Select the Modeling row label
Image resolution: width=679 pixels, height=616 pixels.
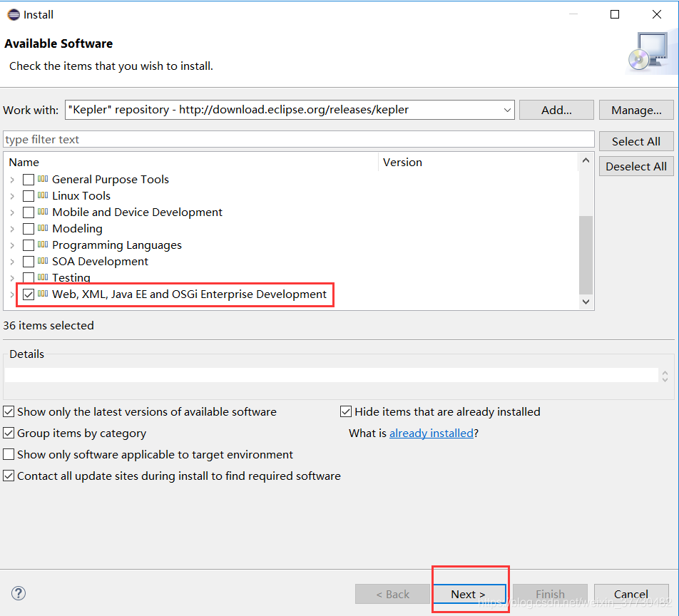pyautogui.click(x=77, y=229)
